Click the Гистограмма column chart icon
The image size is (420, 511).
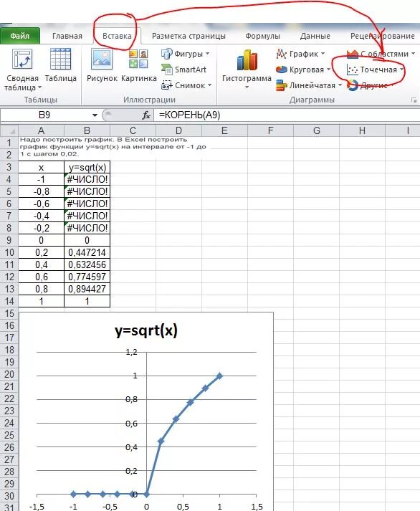[247, 60]
